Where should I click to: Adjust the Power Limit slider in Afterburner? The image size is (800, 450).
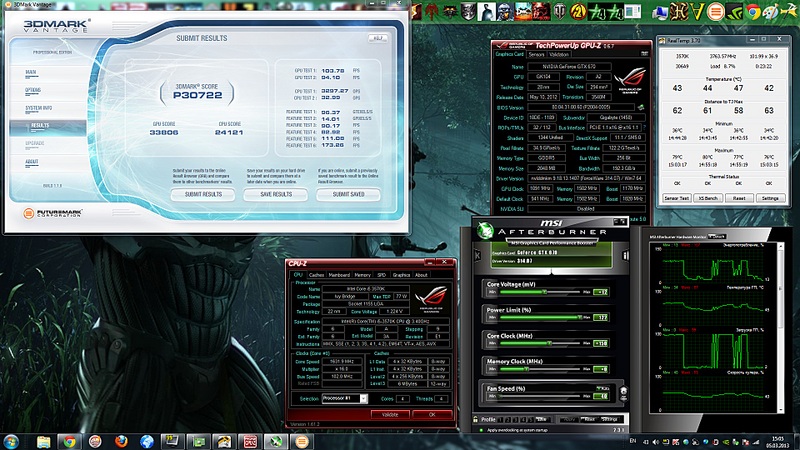[541, 317]
